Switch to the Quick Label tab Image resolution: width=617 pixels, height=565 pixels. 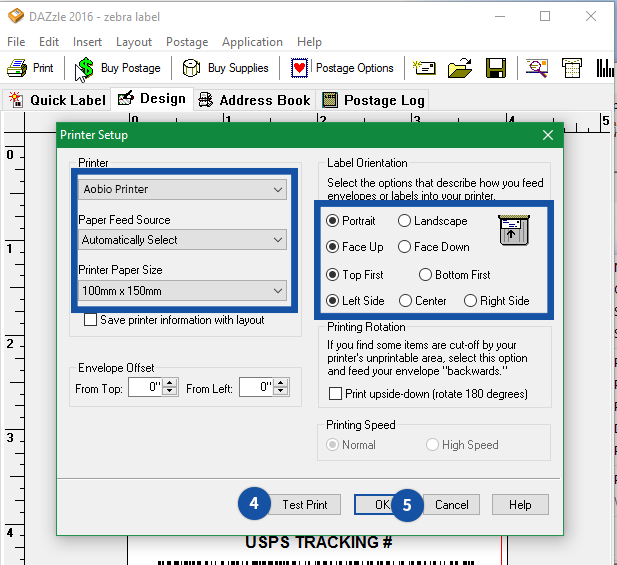[59, 100]
